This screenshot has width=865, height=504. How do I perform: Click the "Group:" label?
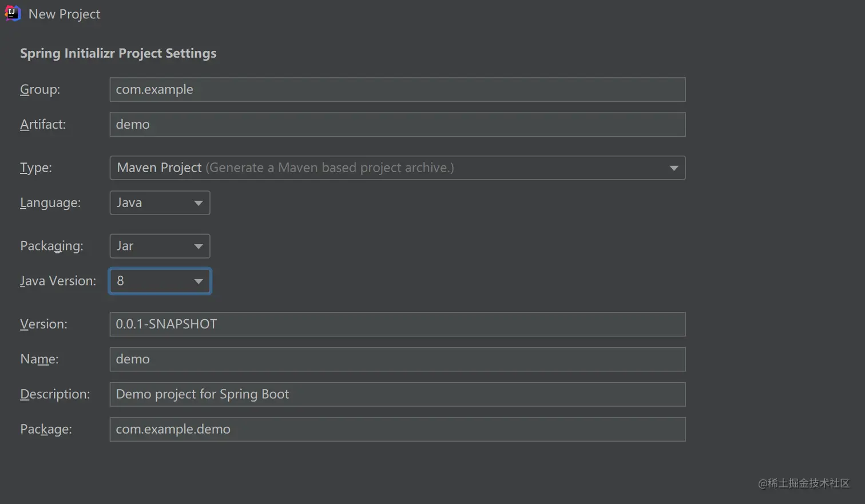pyautogui.click(x=40, y=90)
